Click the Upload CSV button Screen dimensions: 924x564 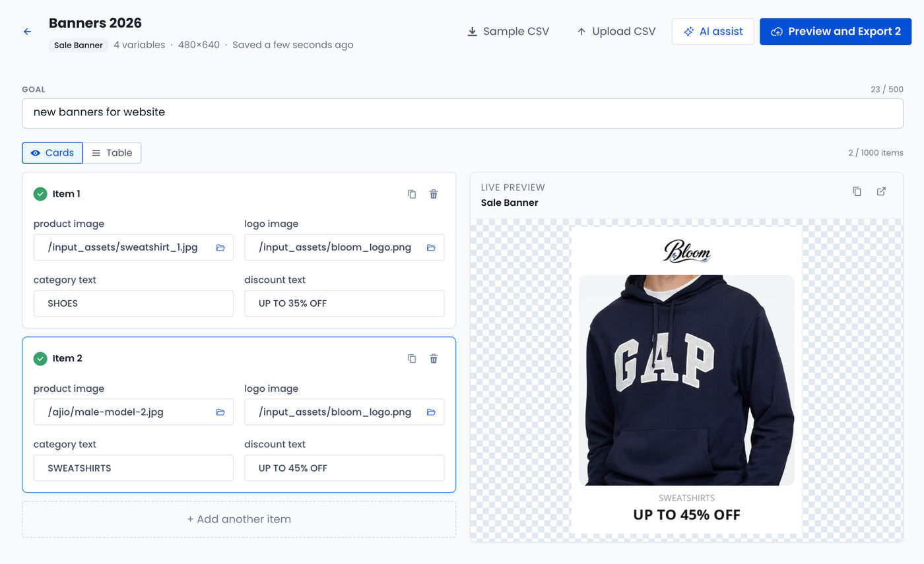click(616, 32)
